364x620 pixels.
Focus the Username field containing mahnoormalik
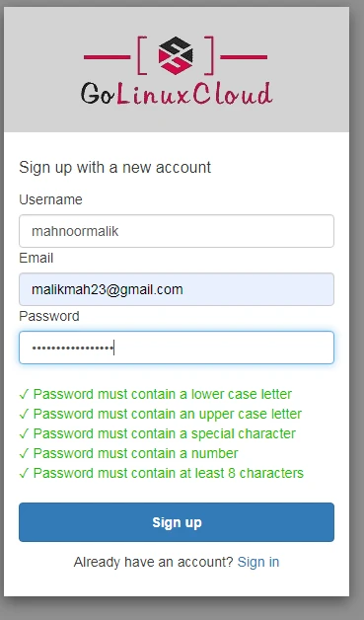coord(177,231)
